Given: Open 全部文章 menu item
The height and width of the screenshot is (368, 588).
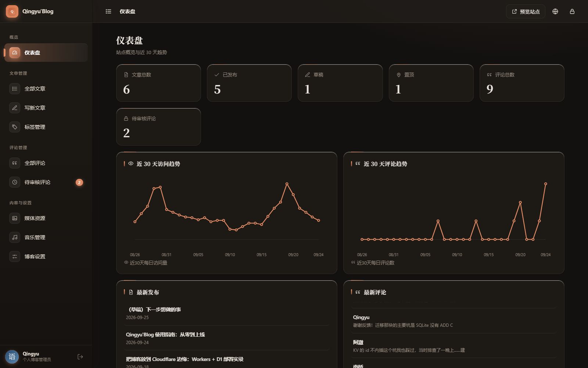Looking at the screenshot, I should (46, 89).
